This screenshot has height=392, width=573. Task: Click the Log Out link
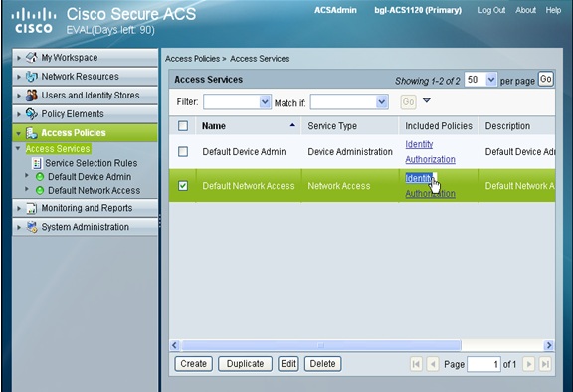[x=491, y=10]
